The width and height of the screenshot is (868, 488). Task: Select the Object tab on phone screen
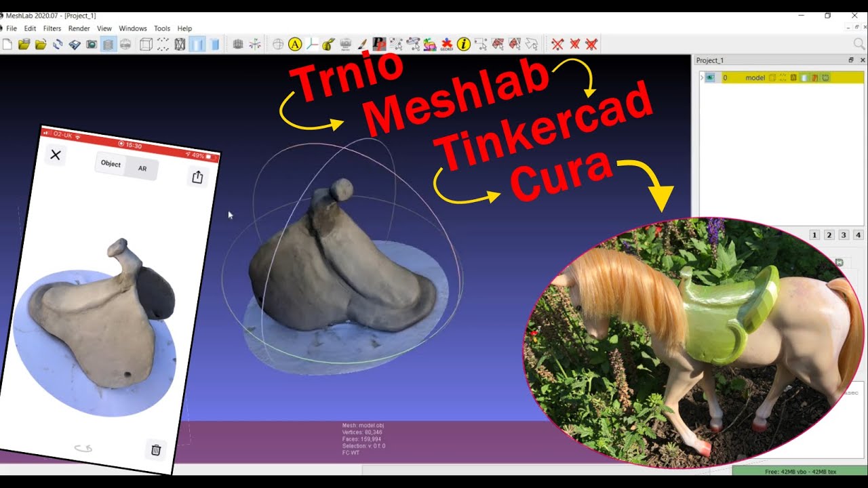click(111, 163)
